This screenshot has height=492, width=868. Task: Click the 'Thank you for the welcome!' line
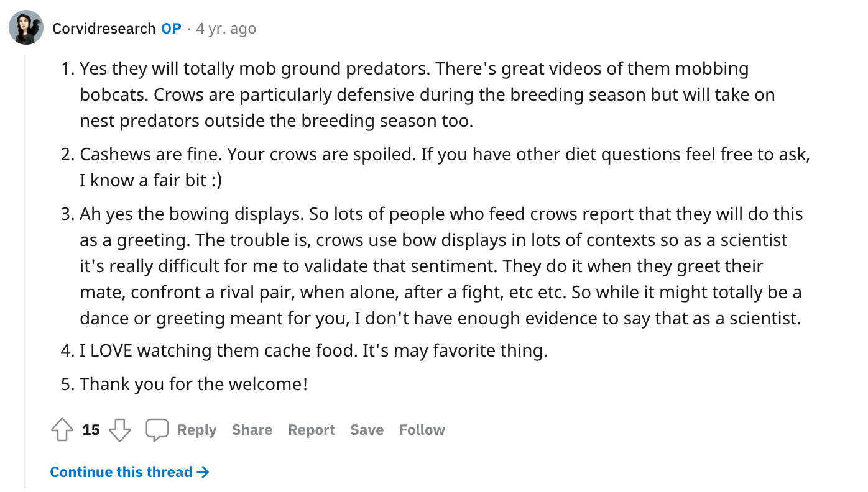pos(193,384)
